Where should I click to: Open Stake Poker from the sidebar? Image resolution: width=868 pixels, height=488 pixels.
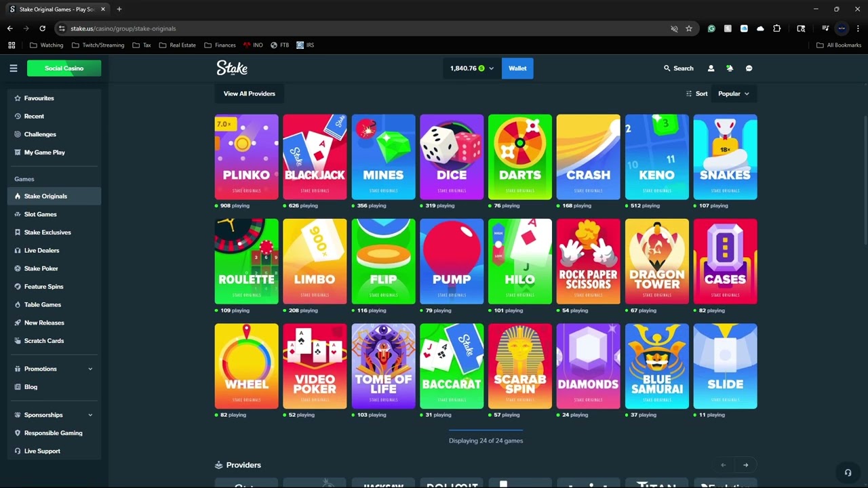(x=54, y=268)
